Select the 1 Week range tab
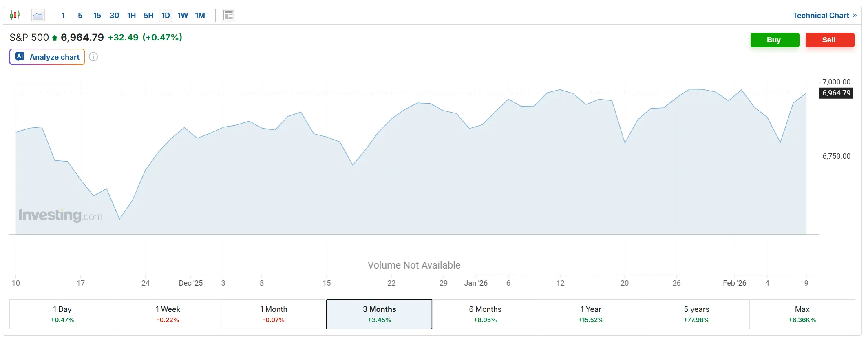 168,314
